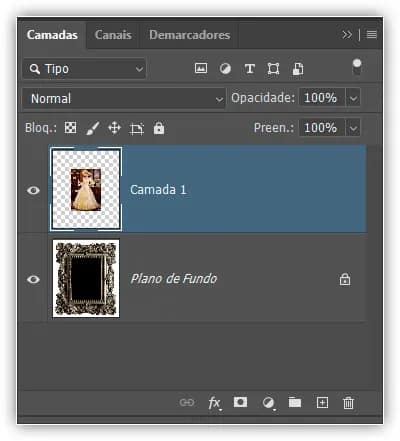
Task: Open the Normal blend mode dropdown
Action: (124, 98)
